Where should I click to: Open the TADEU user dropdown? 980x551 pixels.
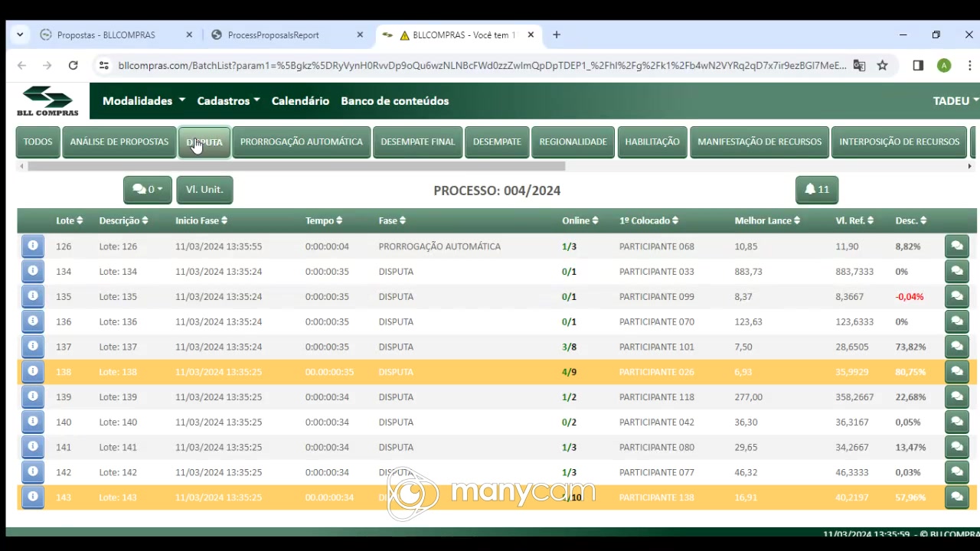955,101
